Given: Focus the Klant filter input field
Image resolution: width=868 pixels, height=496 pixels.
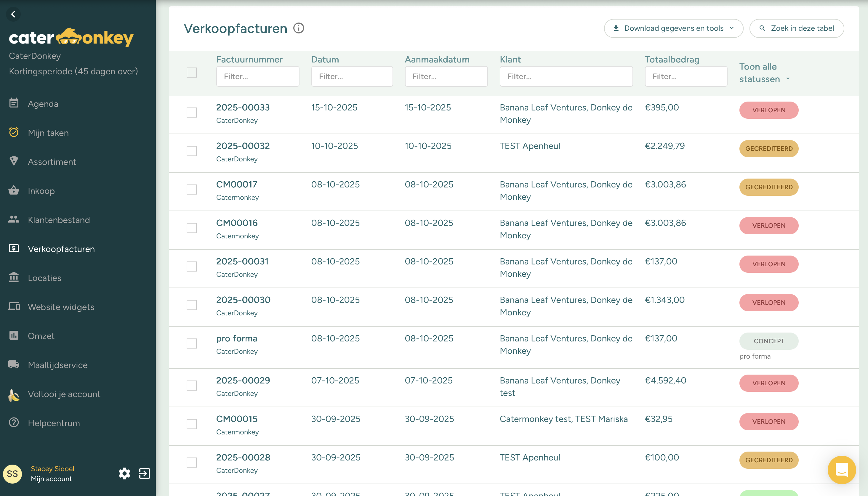Looking at the screenshot, I should pos(566,77).
